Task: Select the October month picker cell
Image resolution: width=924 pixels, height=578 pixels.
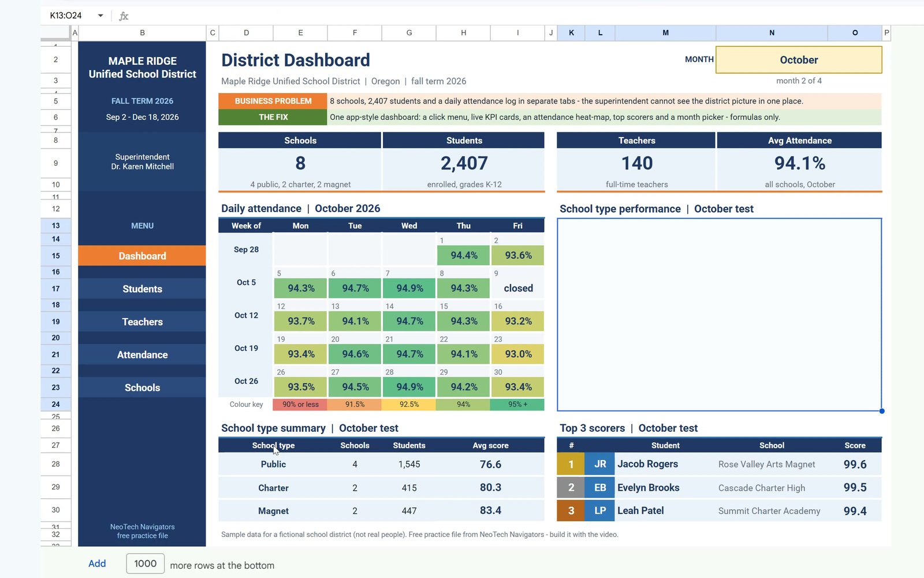Action: tap(799, 60)
